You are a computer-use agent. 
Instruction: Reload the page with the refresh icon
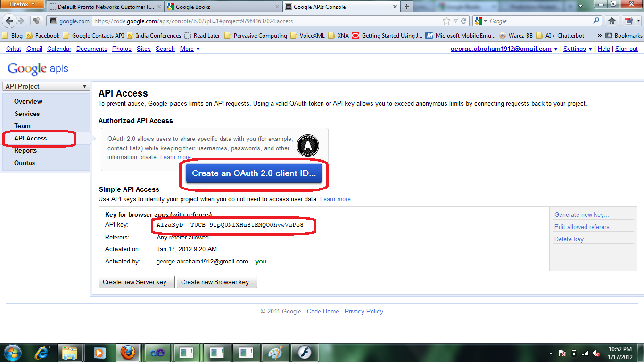(x=464, y=21)
